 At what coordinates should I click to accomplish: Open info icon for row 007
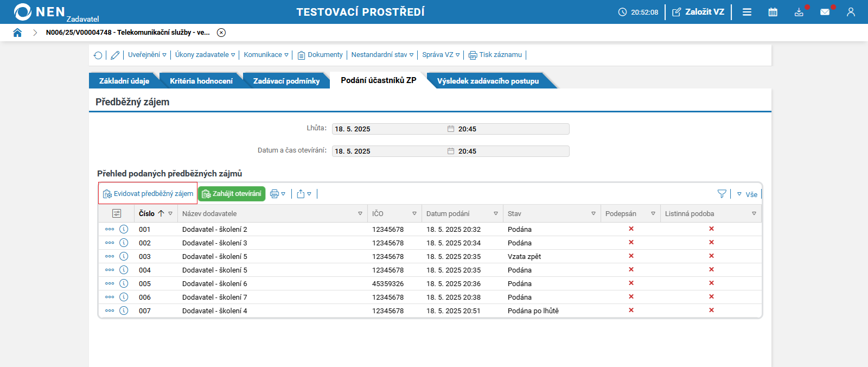pyautogui.click(x=124, y=311)
